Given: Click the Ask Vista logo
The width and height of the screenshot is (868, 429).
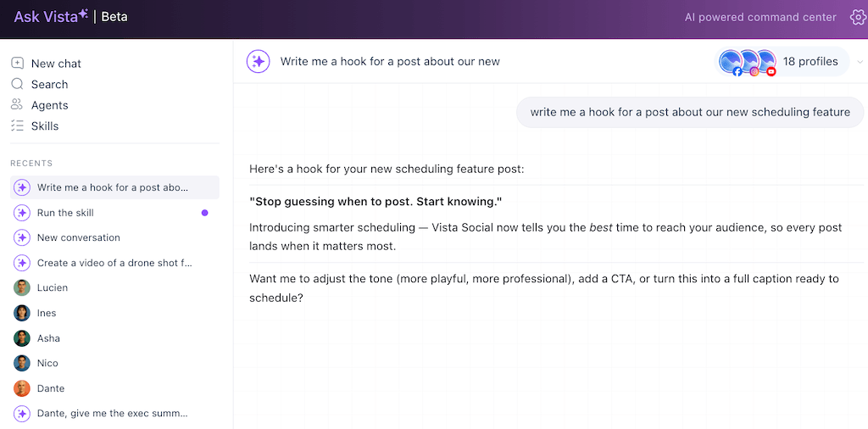Looking at the screenshot, I should click(51, 17).
